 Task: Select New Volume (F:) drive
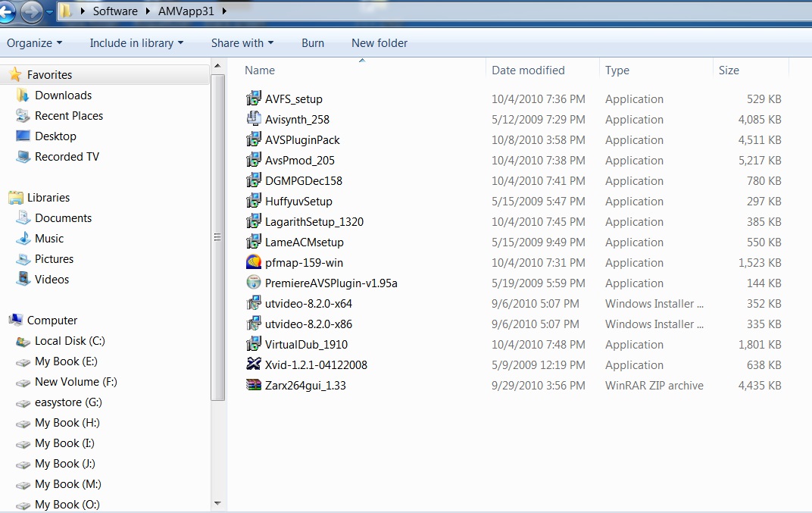(76, 382)
